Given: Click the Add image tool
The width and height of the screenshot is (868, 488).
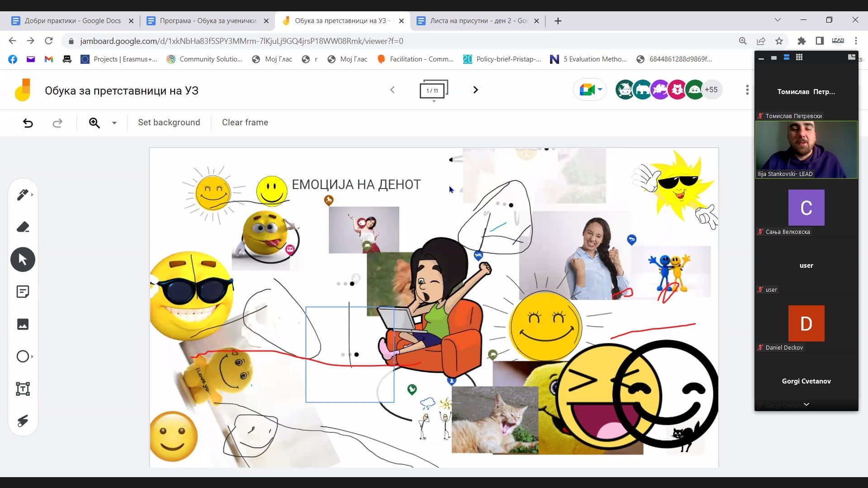Looking at the screenshot, I should click(x=23, y=324).
